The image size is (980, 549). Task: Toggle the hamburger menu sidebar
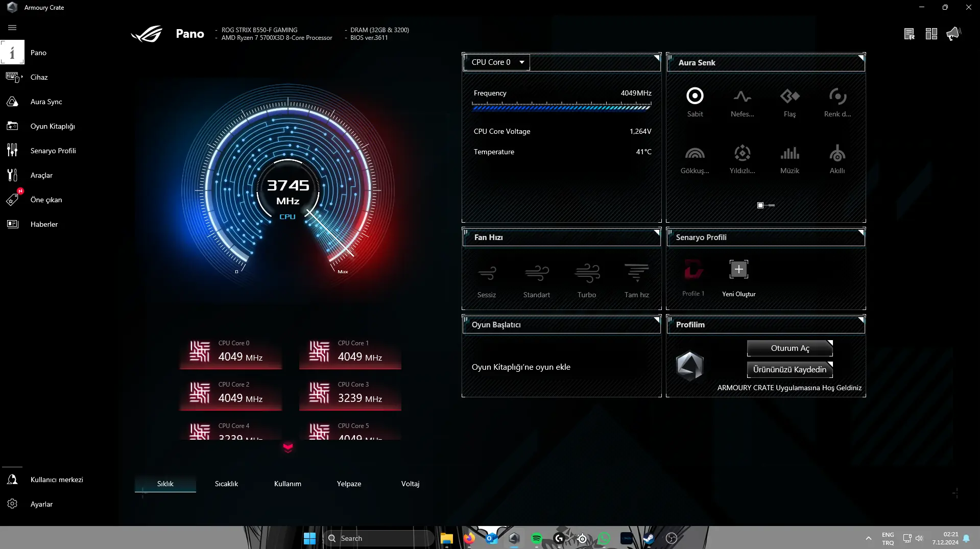12,28
